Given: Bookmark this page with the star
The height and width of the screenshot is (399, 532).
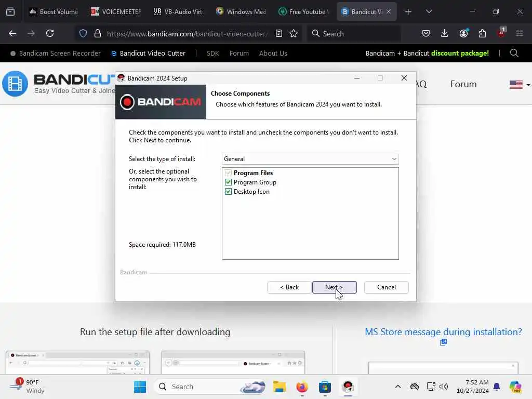Looking at the screenshot, I should pyautogui.click(x=294, y=33).
